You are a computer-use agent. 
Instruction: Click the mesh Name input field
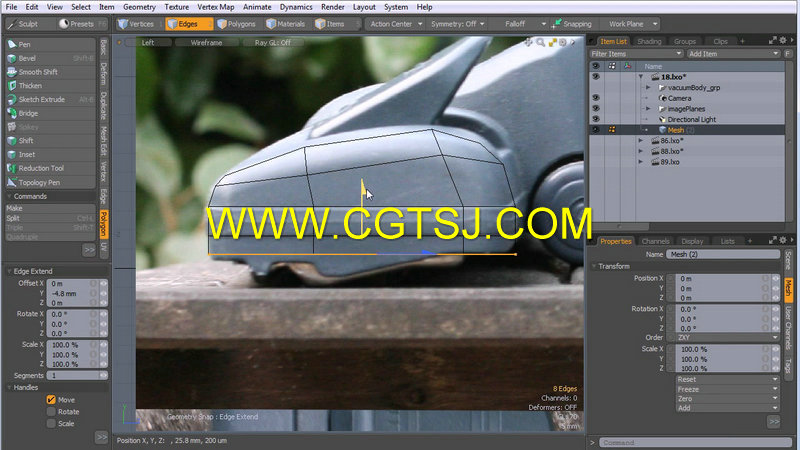point(723,254)
